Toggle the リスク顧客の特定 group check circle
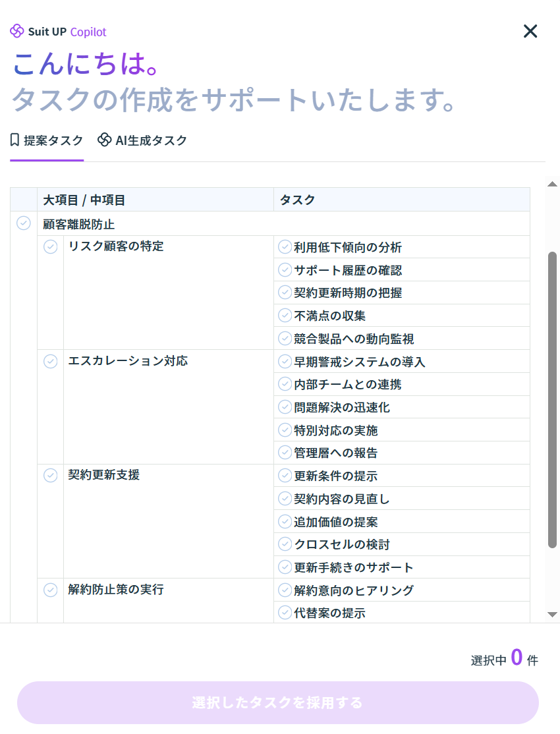Image resolution: width=560 pixels, height=734 pixels. (x=51, y=246)
